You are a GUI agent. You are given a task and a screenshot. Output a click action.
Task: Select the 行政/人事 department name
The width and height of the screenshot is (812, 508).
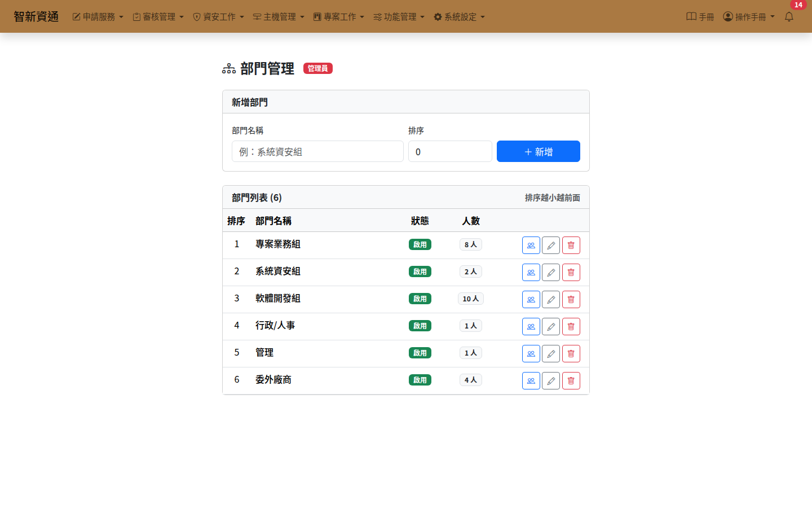coord(275,325)
